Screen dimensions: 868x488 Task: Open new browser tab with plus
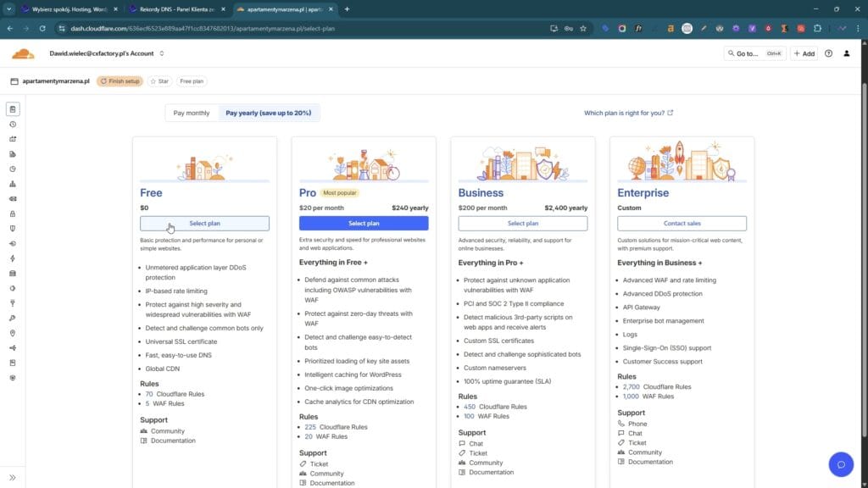pos(347,8)
